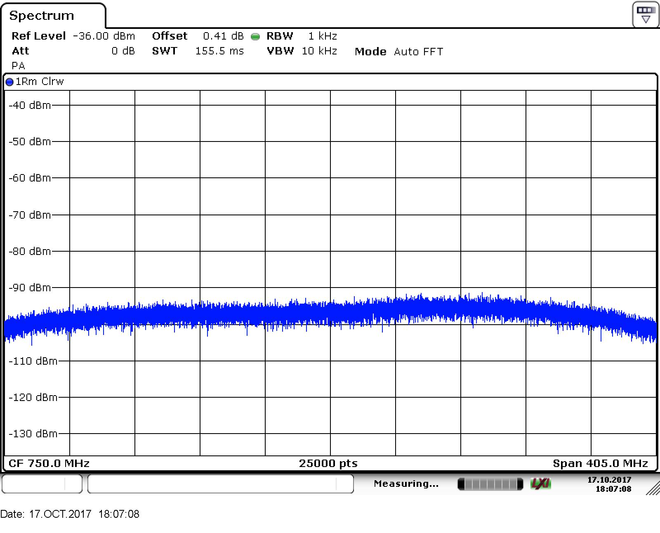Click the CF 750.0 MHz label
This screenshot has height=533, width=660.
point(49,464)
